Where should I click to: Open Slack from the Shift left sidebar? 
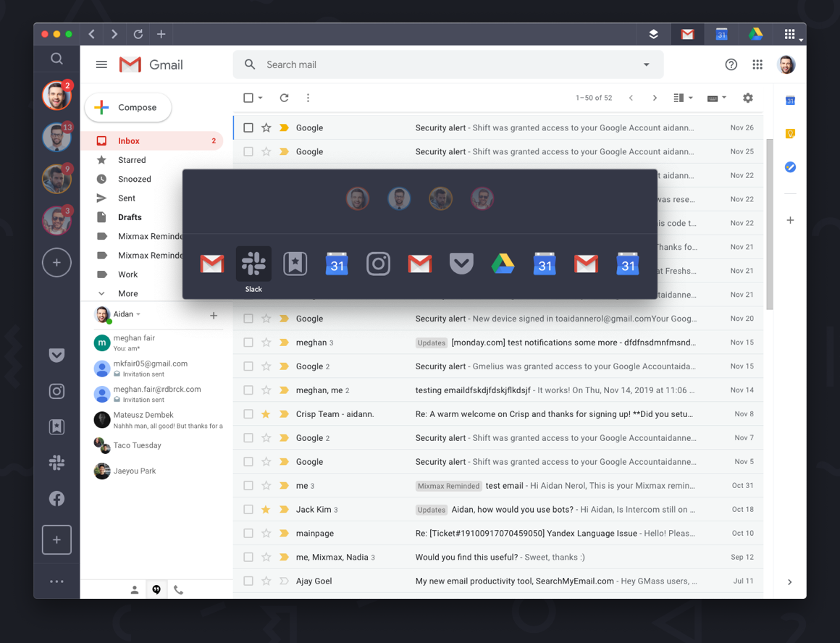point(56,463)
